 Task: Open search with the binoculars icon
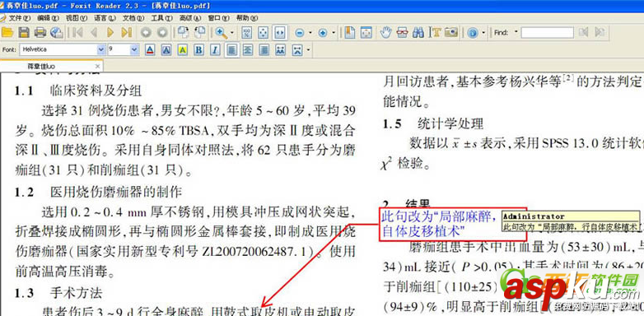[x=418, y=33]
